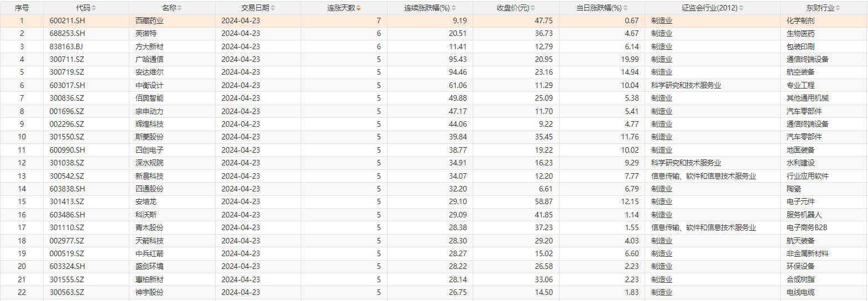
Task: Open 电子商务B2B industry link
Action: 807,227
